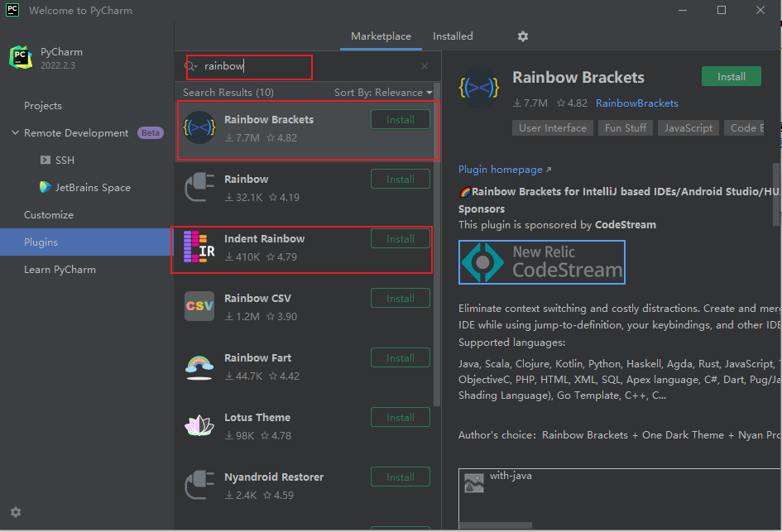
Task: Select Plugins in the sidebar
Action: tap(87, 242)
